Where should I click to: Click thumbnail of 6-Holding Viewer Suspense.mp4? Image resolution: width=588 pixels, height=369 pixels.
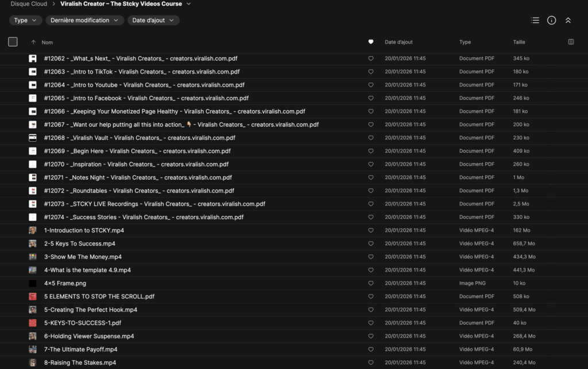click(x=33, y=336)
